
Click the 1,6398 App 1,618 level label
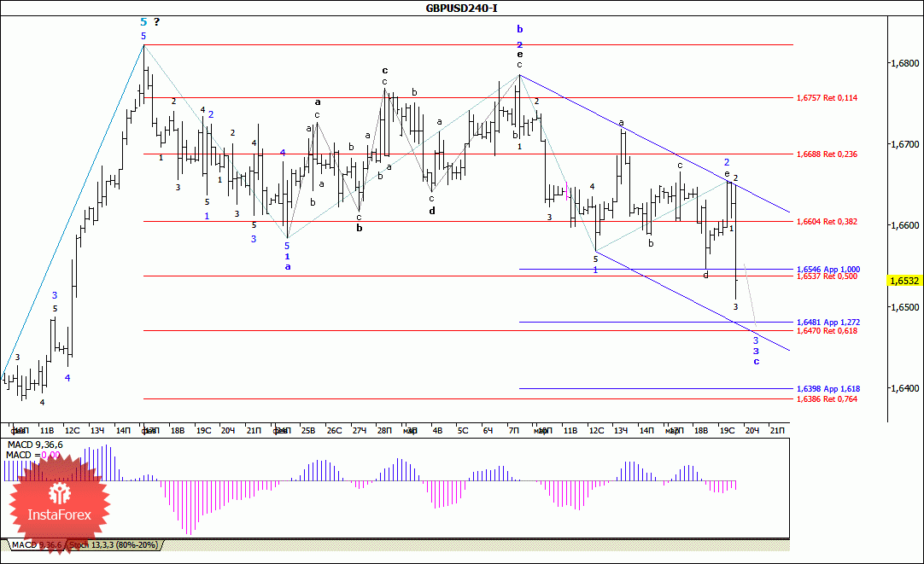[x=828, y=389]
